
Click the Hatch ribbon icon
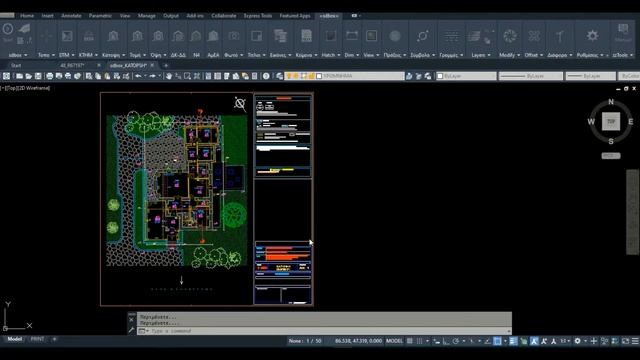tap(330, 36)
